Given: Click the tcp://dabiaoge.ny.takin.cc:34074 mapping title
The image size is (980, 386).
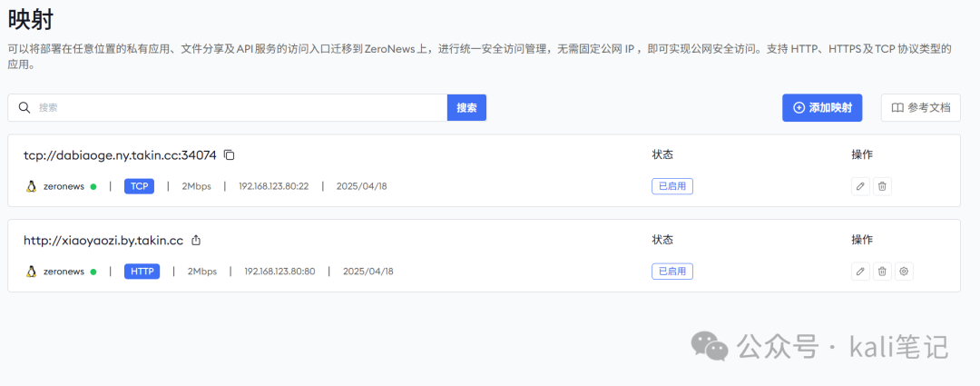Looking at the screenshot, I should (x=120, y=155).
